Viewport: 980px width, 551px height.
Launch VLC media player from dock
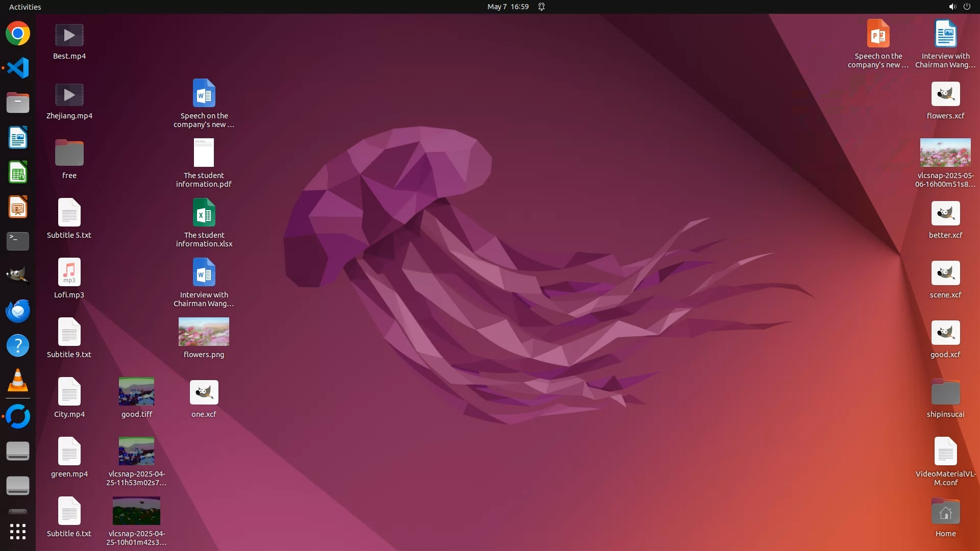pyautogui.click(x=18, y=381)
